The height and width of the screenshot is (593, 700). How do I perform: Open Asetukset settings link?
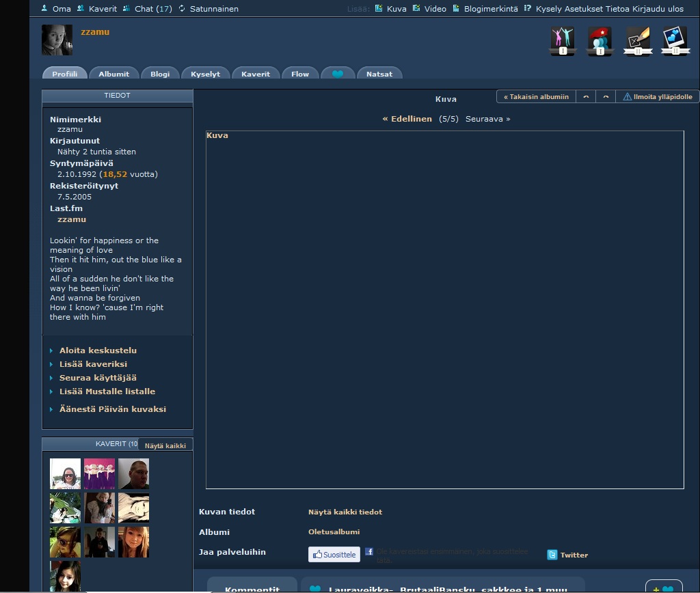coord(584,8)
